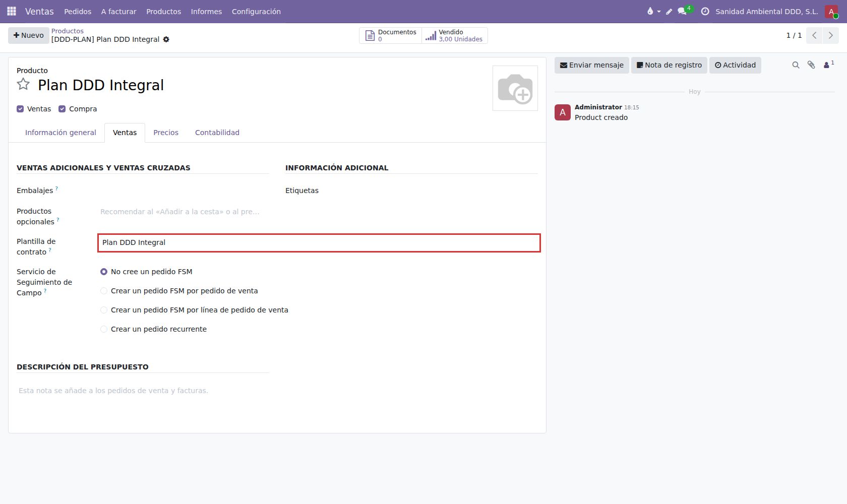Go to next record arrow
847x504 pixels.
tap(830, 35)
